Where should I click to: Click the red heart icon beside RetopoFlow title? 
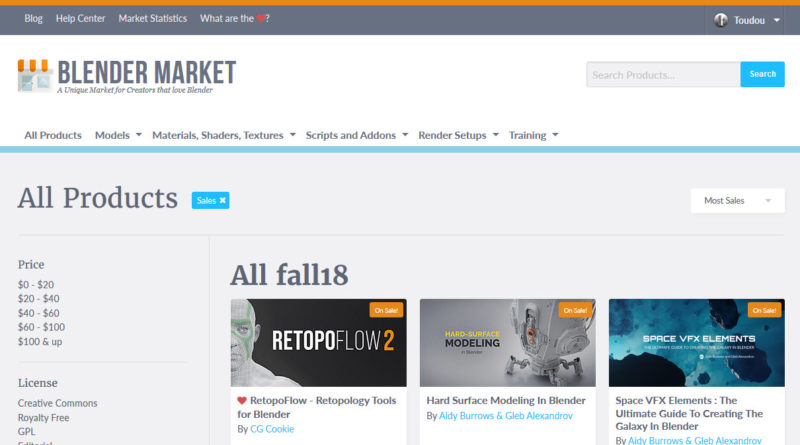point(242,401)
